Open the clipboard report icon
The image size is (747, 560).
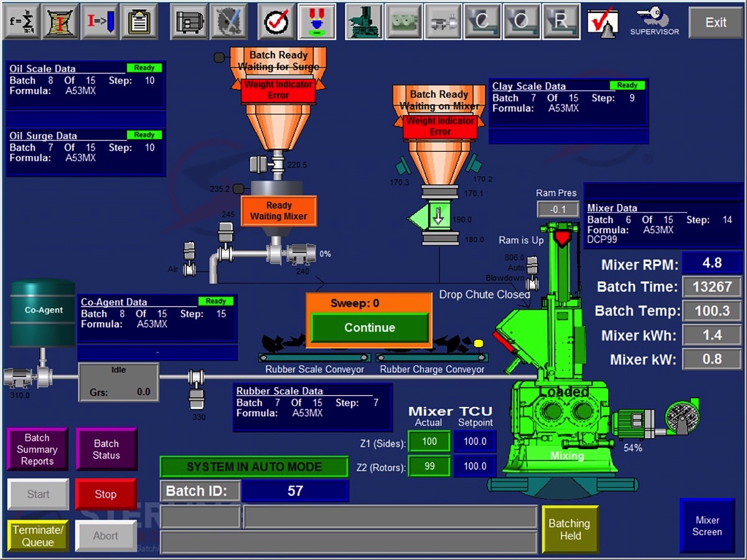tap(139, 22)
